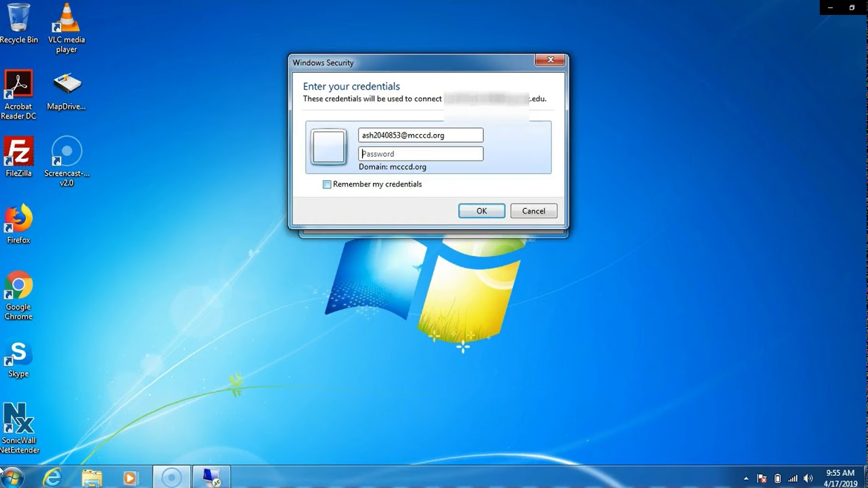Launch SonicWall NetExtender from desktop
This screenshot has width=868, height=488.
pos(18,428)
